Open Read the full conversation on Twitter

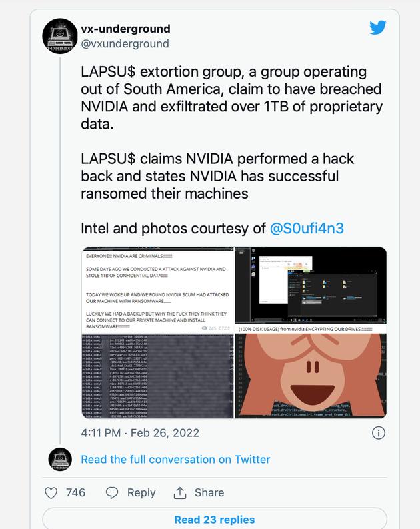coord(175,459)
